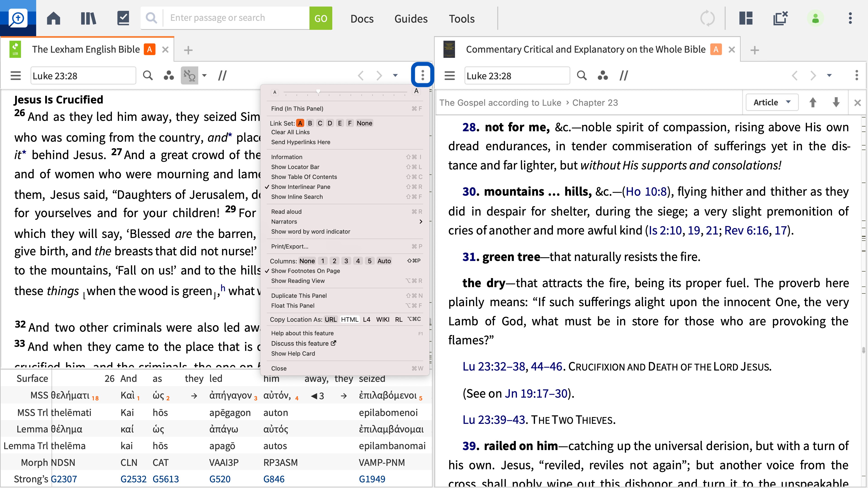This screenshot has width=868, height=488.
Task: Open Lexham panel history dropdown arrow
Action: tap(396, 75)
